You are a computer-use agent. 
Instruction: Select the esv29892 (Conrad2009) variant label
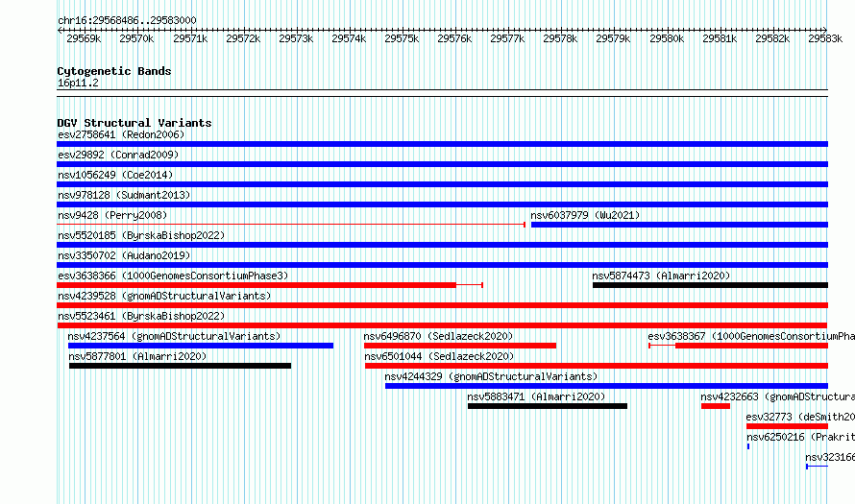coord(118,155)
